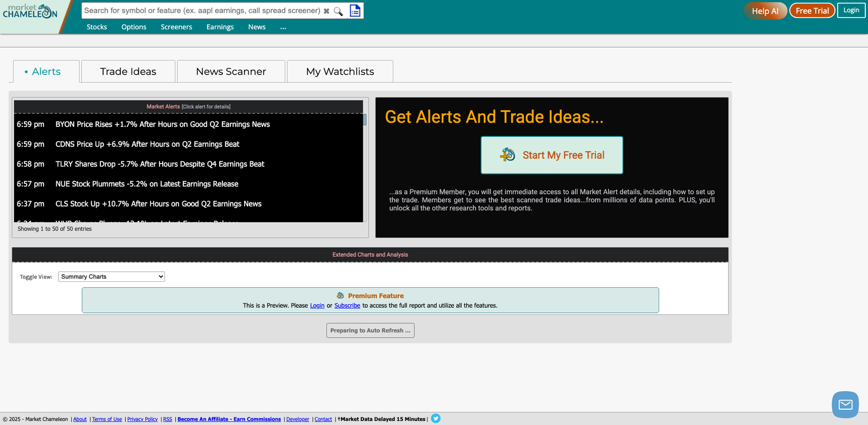Click the chameleon icon beside Premium Feature

pyautogui.click(x=340, y=295)
